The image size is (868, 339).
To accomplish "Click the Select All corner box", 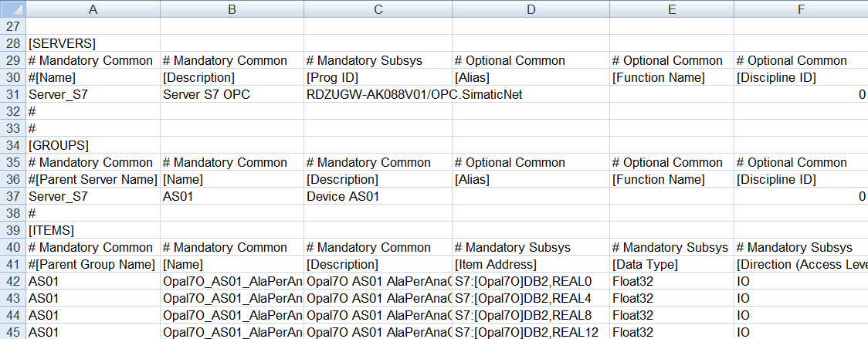I will coord(12,9).
